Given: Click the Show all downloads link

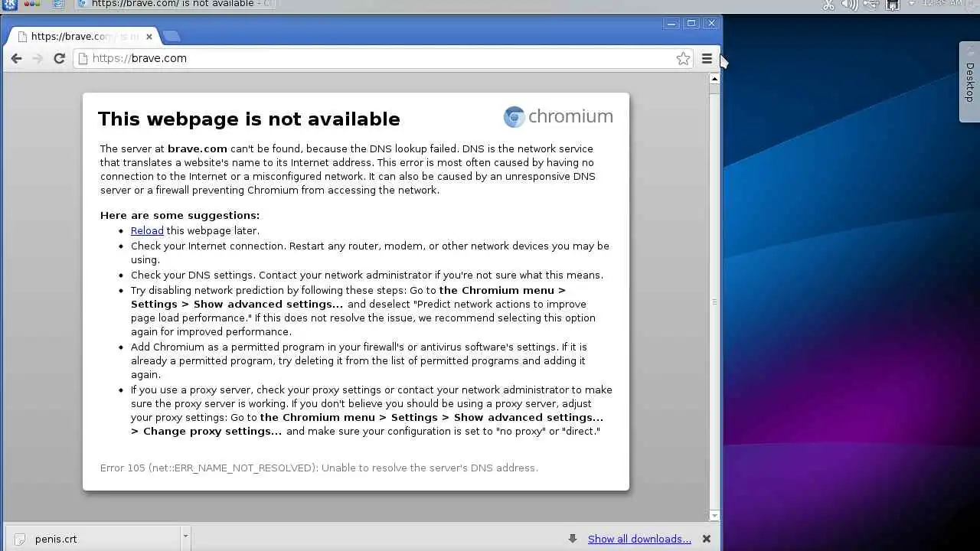Looking at the screenshot, I should click(x=639, y=539).
